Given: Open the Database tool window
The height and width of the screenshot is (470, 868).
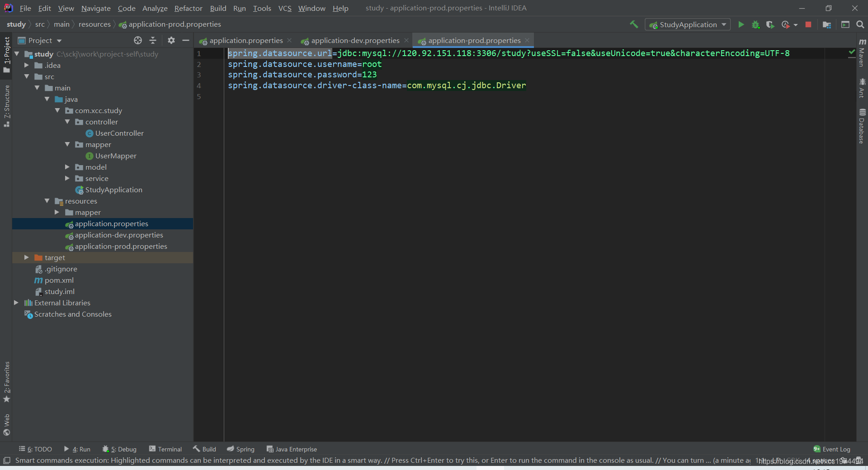Looking at the screenshot, I should click(862, 126).
